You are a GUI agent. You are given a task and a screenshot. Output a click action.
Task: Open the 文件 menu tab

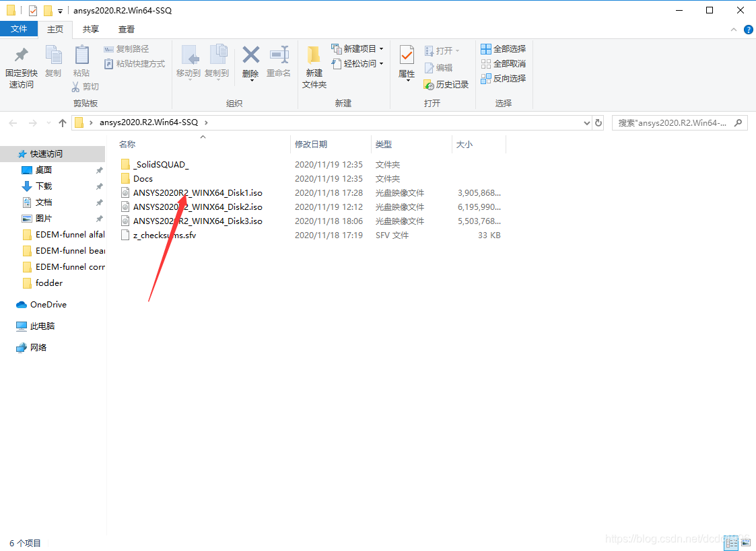pyautogui.click(x=19, y=29)
